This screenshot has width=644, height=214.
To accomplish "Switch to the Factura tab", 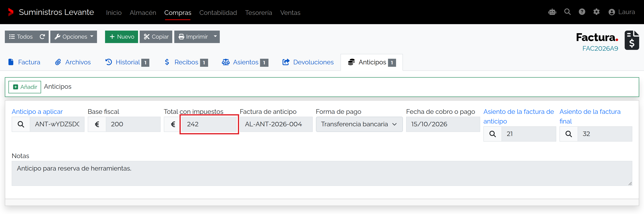I will (x=24, y=62).
